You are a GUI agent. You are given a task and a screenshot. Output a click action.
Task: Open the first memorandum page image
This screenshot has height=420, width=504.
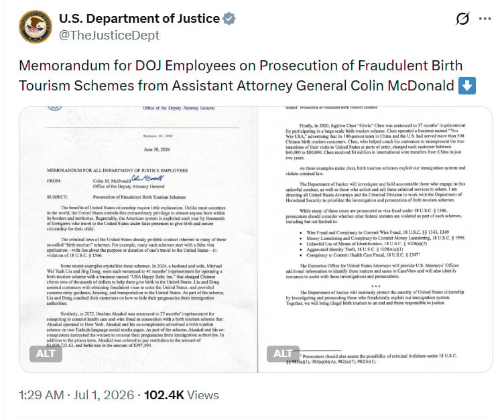tap(138, 239)
